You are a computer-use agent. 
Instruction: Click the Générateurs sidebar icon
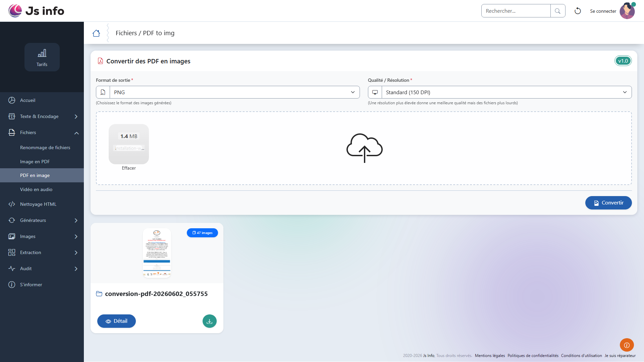[x=12, y=220]
